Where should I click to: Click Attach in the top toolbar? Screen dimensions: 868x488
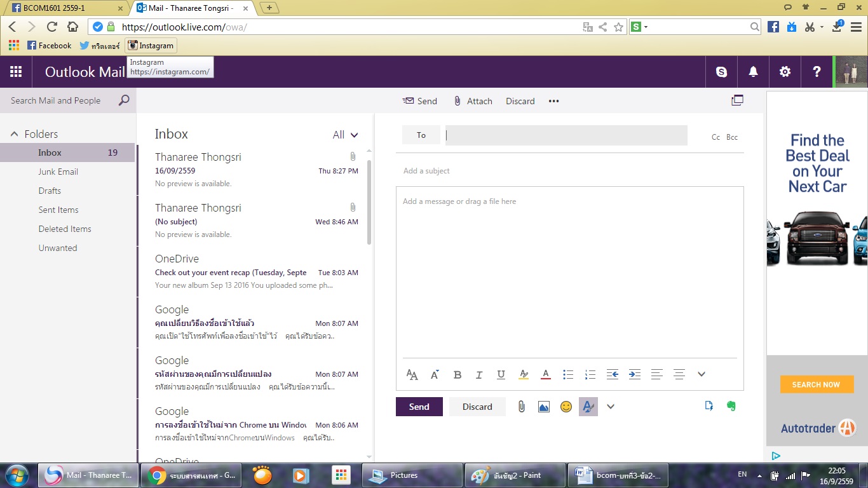click(473, 101)
